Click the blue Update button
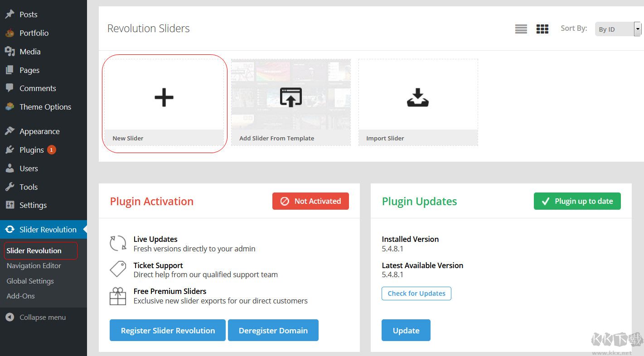This screenshot has height=356, width=644. [x=406, y=330]
